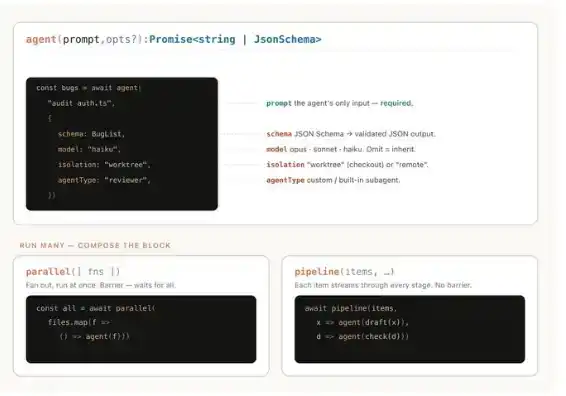Click the 'agentType: "reviewer",' code line
Screen dimensions: 566x396
pyautogui.click(x=104, y=180)
